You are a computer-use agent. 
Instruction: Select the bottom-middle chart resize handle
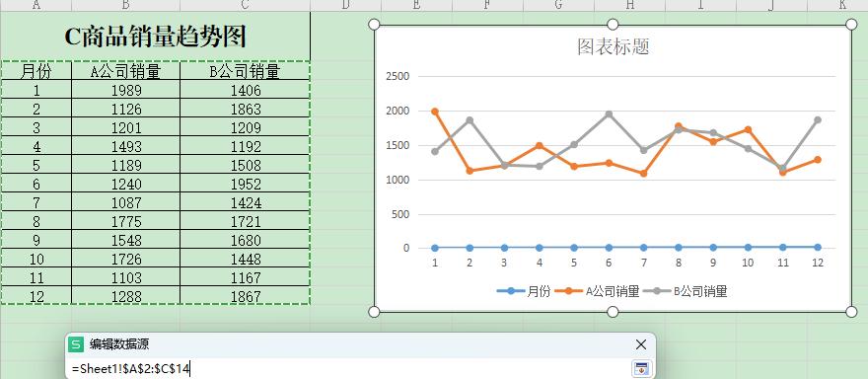[x=613, y=312]
